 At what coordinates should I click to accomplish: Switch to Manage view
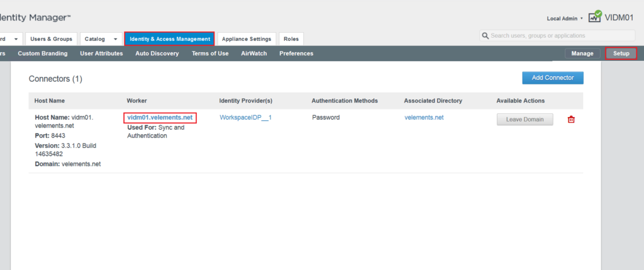tap(582, 53)
